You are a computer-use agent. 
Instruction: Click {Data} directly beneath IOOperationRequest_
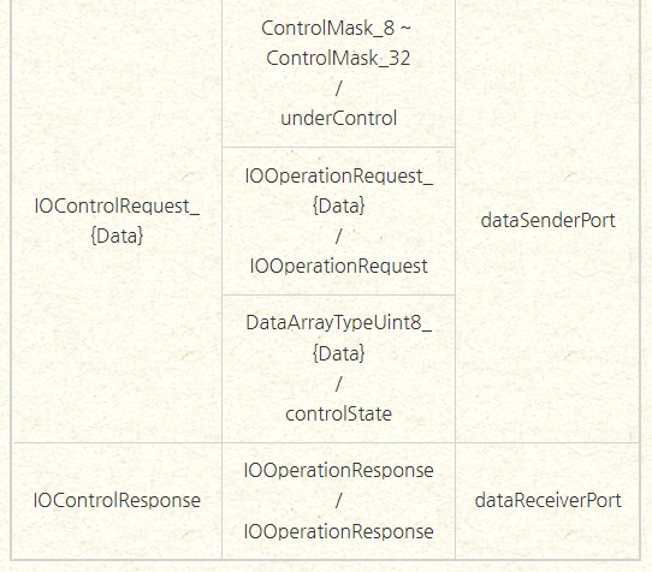338,206
